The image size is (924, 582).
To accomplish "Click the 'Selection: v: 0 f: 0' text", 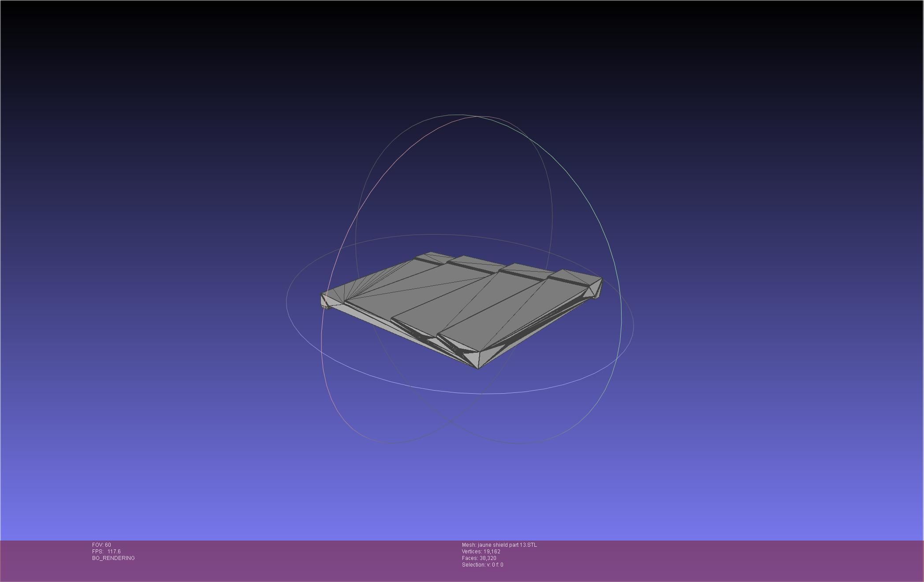I will click(x=483, y=565).
